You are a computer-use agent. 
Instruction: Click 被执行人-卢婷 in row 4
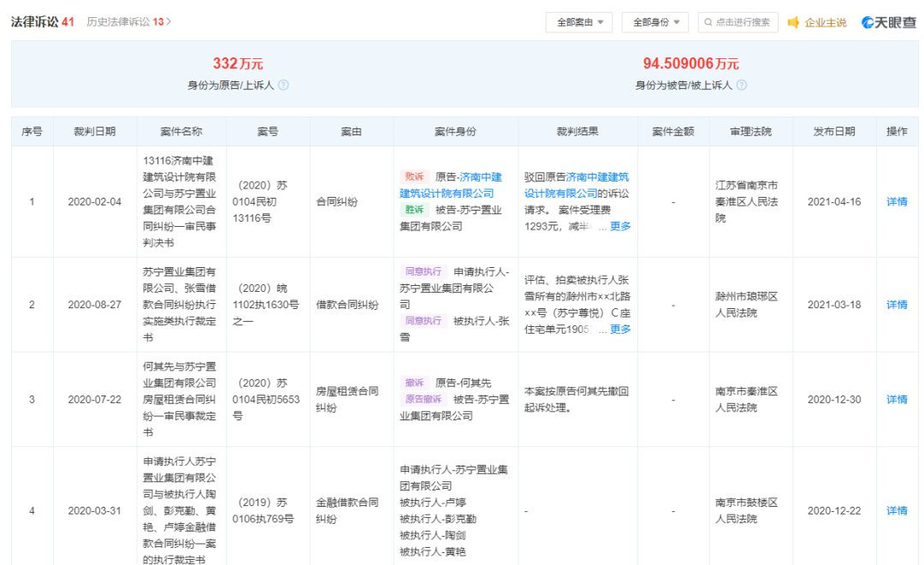[433, 503]
